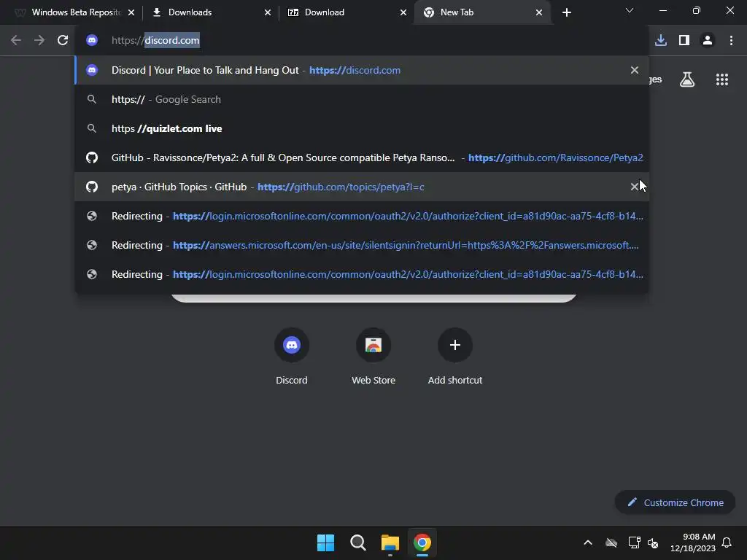The width and height of the screenshot is (747, 560).
Task: Open File Explorer from the taskbar
Action: [390, 542]
